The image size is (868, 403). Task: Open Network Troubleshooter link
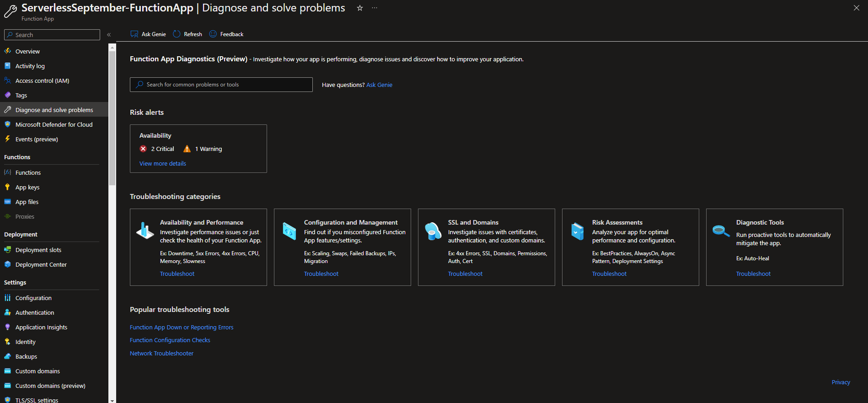[161, 353]
